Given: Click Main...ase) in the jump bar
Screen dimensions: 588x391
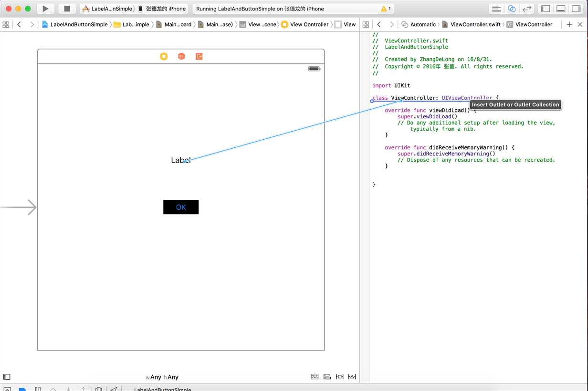Looking at the screenshot, I should [215, 24].
